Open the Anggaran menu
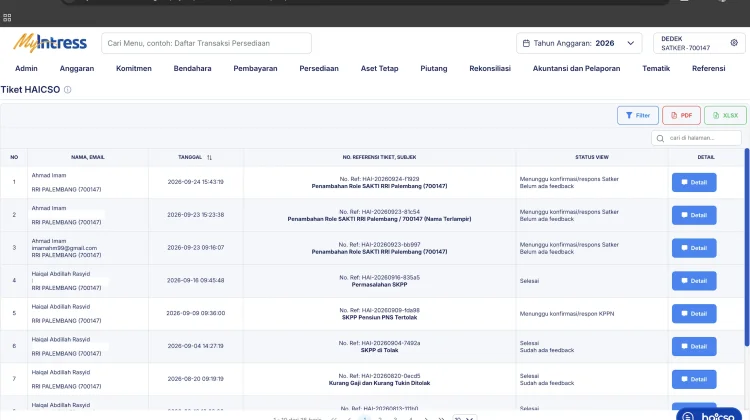This screenshot has width=750, height=420. point(77,68)
